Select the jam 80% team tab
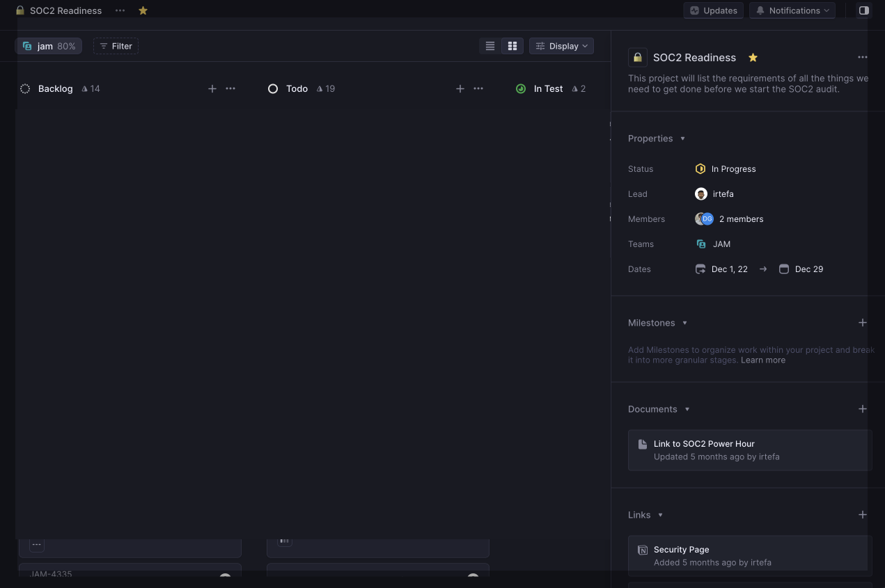 49,46
